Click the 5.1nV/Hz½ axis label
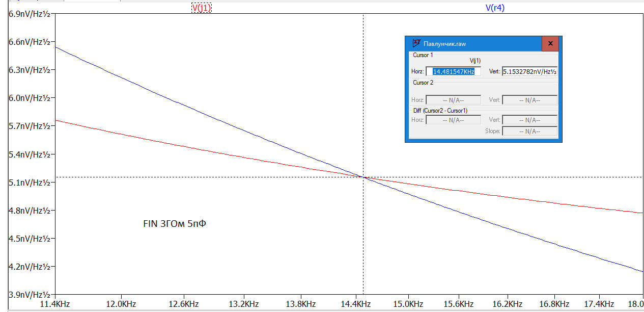 30,183
